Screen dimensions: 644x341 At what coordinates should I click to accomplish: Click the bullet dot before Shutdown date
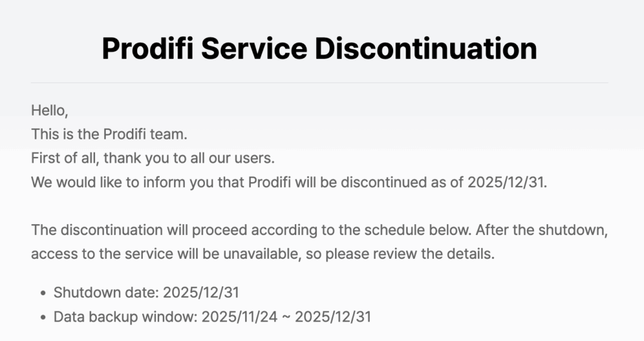pyautogui.click(x=42, y=293)
